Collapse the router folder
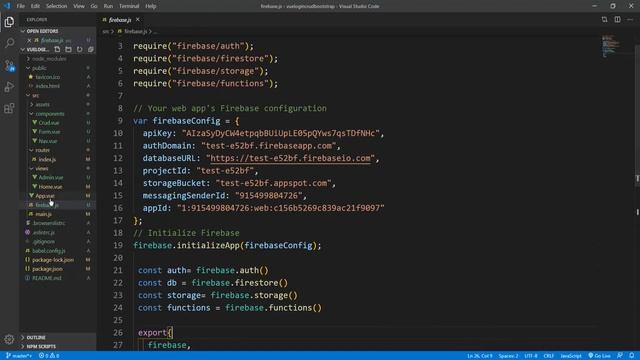 42,150
